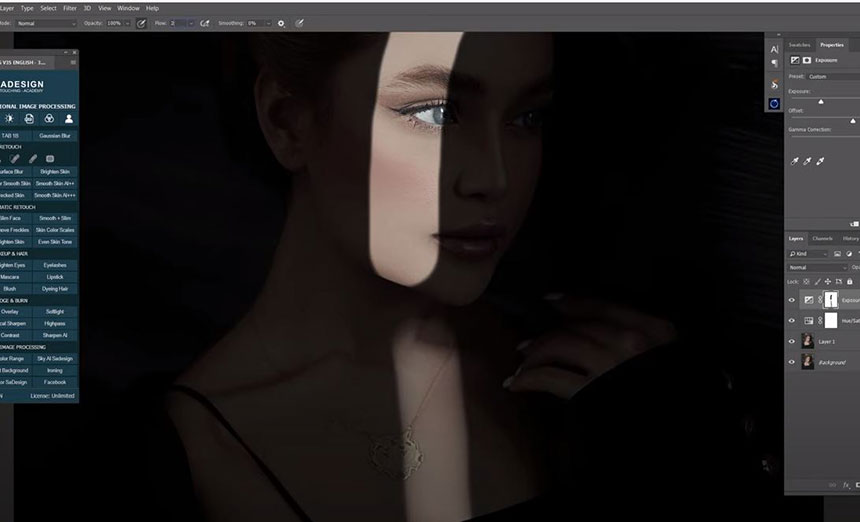
Task: Hide the Background layer eye
Action: [x=791, y=362]
